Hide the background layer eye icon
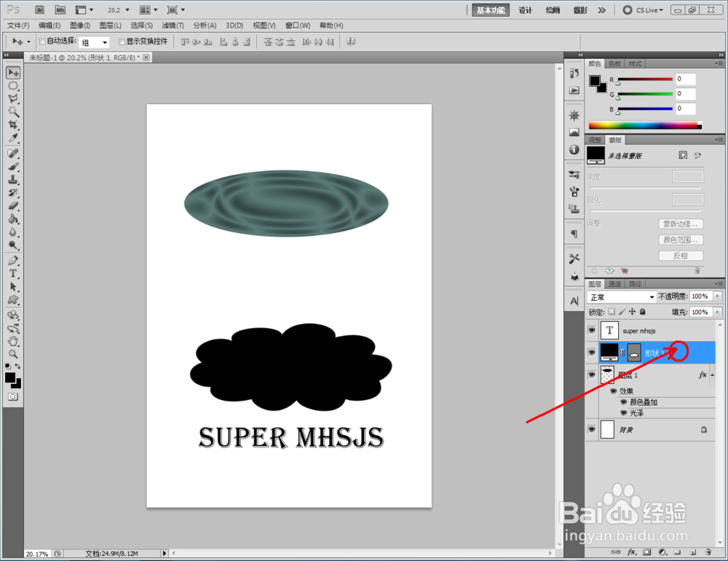728x561 pixels. [591, 429]
